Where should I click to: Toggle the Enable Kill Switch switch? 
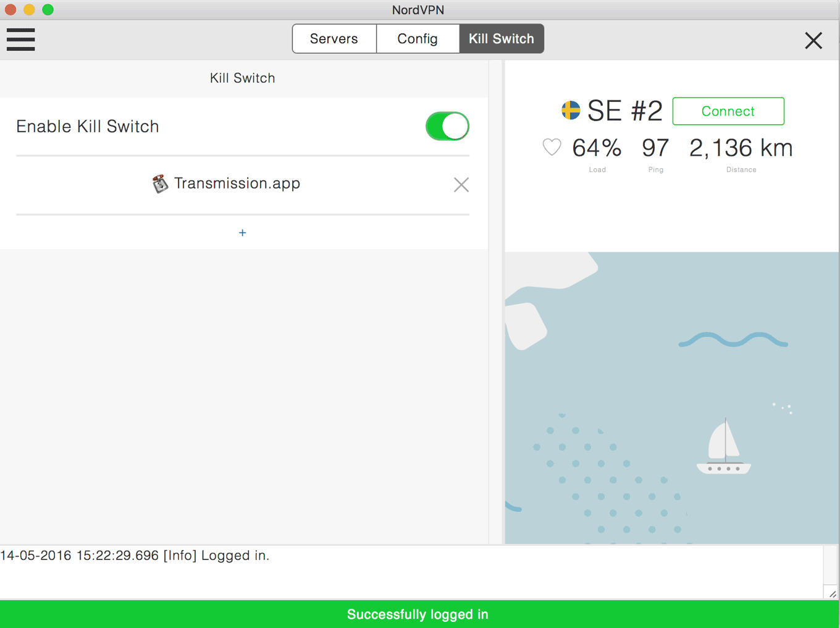click(447, 126)
